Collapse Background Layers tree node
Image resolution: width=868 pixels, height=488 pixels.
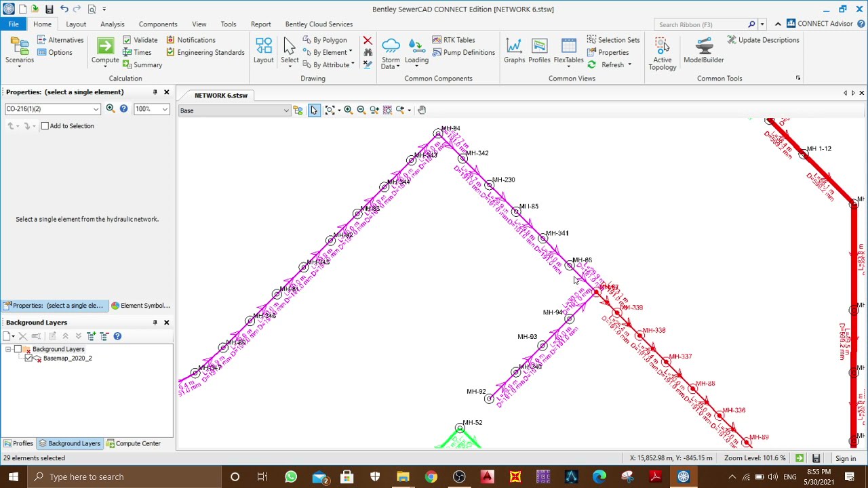pos(8,349)
